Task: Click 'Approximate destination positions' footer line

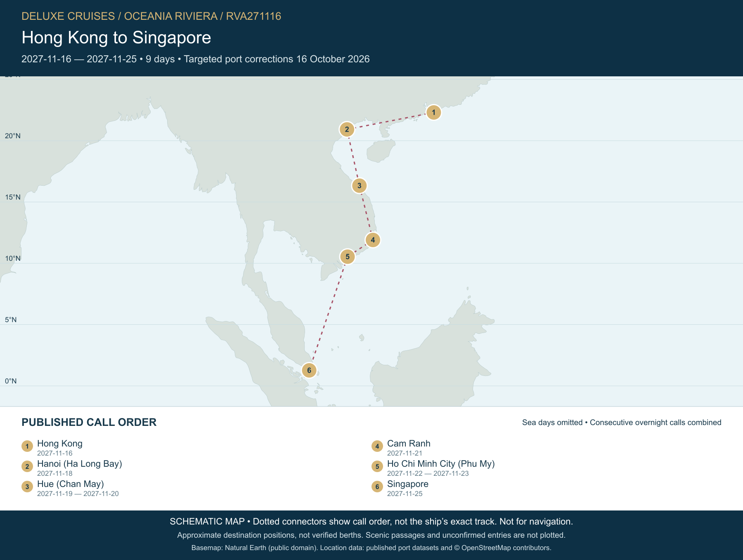Action: click(x=371, y=535)
